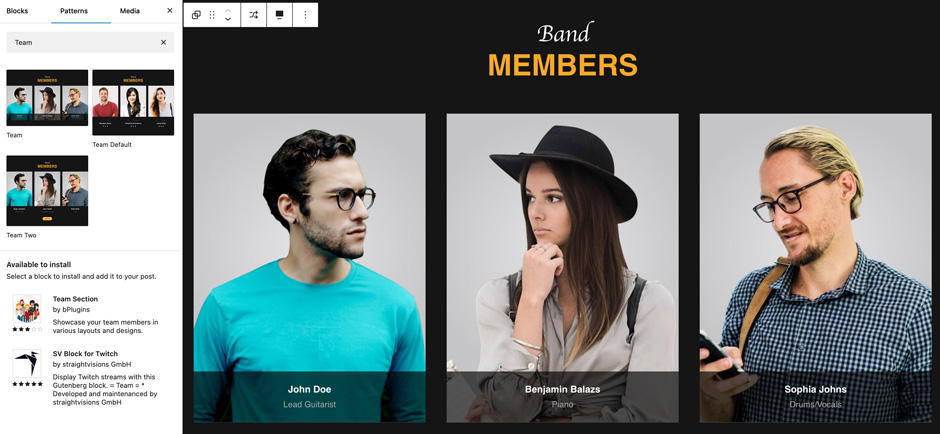The width and height of the screenshot is (940, 434).
Task: Select the MEMBERS heading
Action: click(x=562, y=65)
